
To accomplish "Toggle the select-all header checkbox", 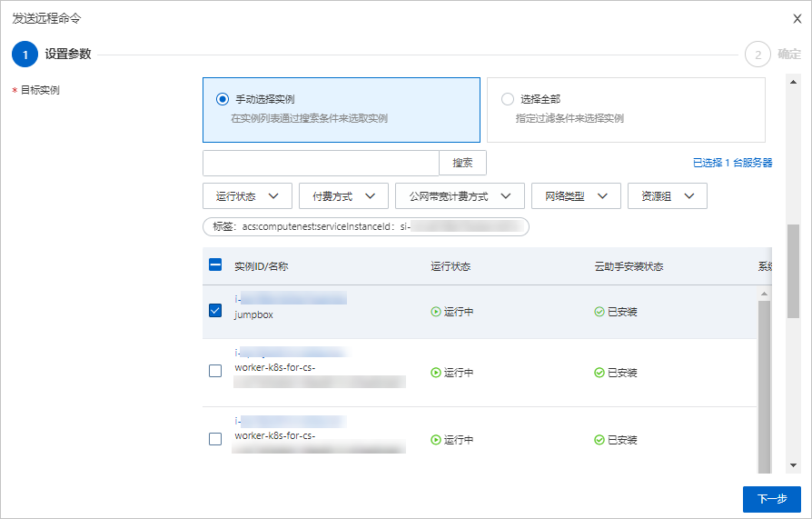I will [x=215, y=264].
